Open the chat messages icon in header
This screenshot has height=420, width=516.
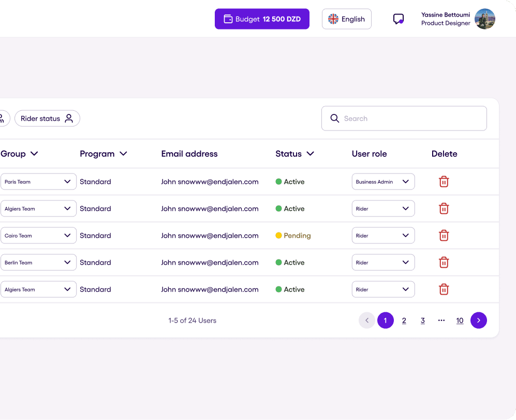398,19
